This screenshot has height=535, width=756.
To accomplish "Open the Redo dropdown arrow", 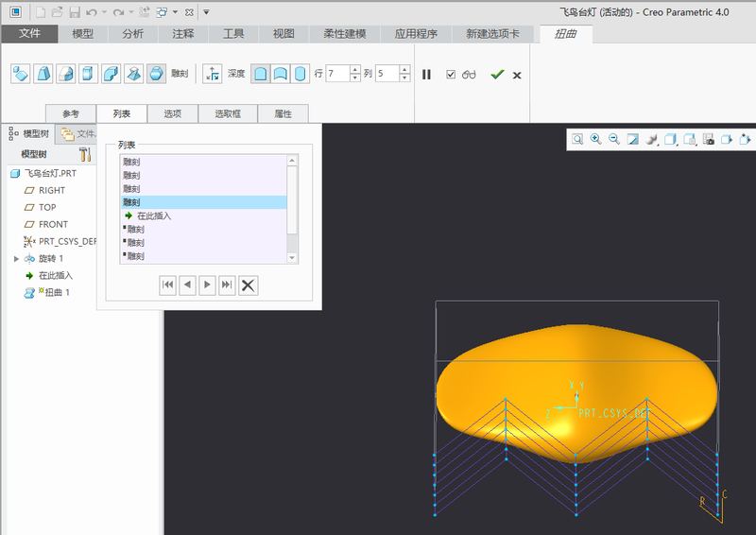I will coord(131,12).
